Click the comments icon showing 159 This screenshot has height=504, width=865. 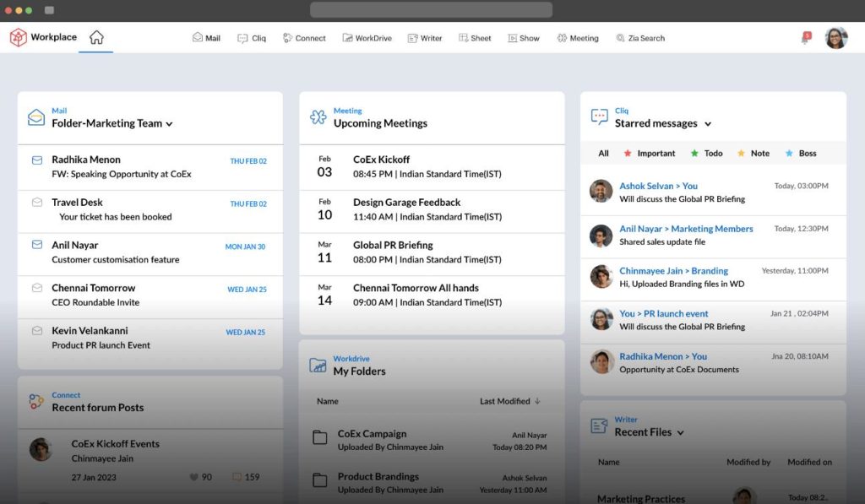pos(237,477)
